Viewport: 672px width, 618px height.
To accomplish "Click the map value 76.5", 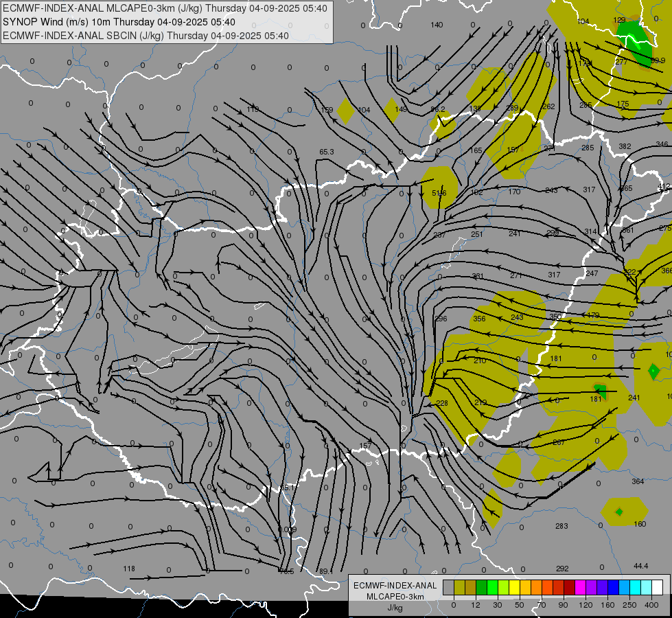I will click(x=286, y=571).
